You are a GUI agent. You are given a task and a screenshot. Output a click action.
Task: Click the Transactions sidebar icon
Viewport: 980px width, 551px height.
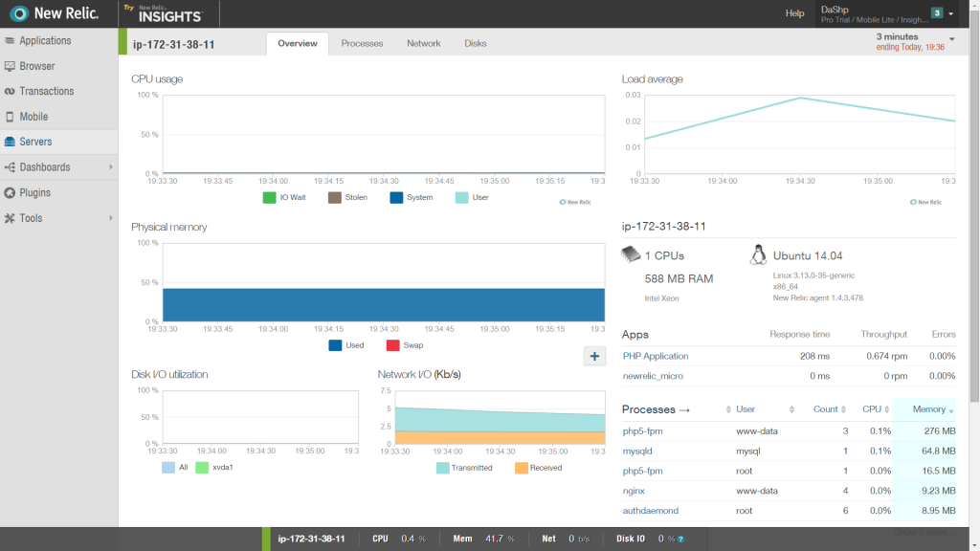click(10, 91)
